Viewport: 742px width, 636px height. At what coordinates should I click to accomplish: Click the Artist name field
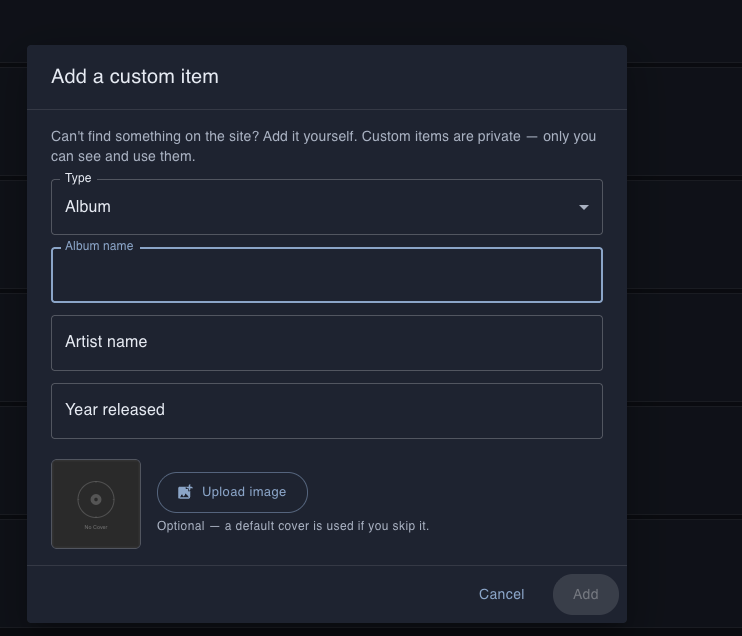327,343
